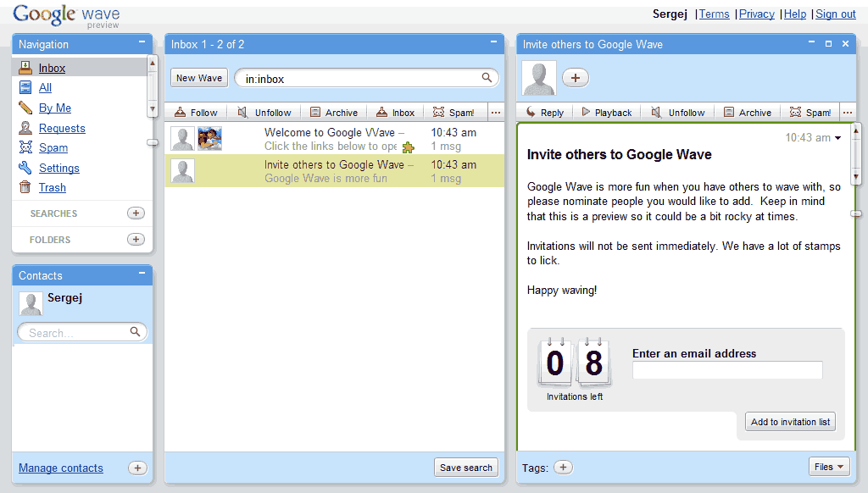The image size is (868, 493).
Task: Add a new tag with plus button
Action: [x=563, y=467]
